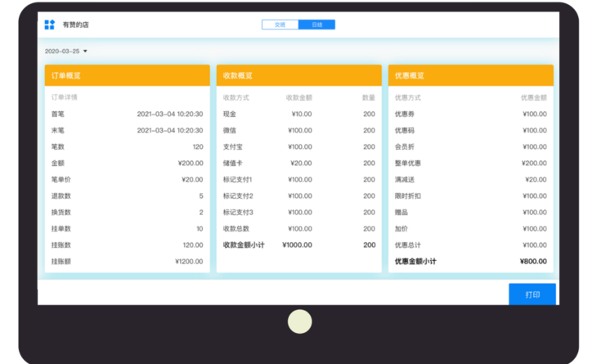Viewport: 597px width, 364px height.
Task: Select the 优惠券 discount row label
Action: (x=404, y=114)
